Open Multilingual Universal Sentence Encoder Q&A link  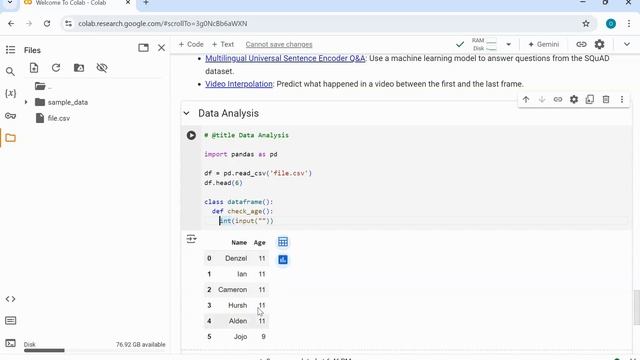point(285,58)
